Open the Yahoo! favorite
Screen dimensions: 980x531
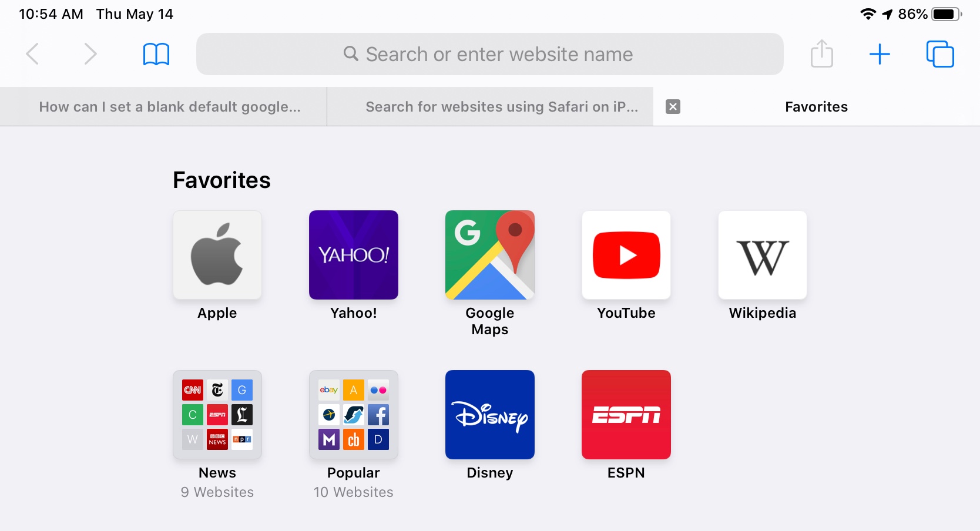tap(354, 255)
